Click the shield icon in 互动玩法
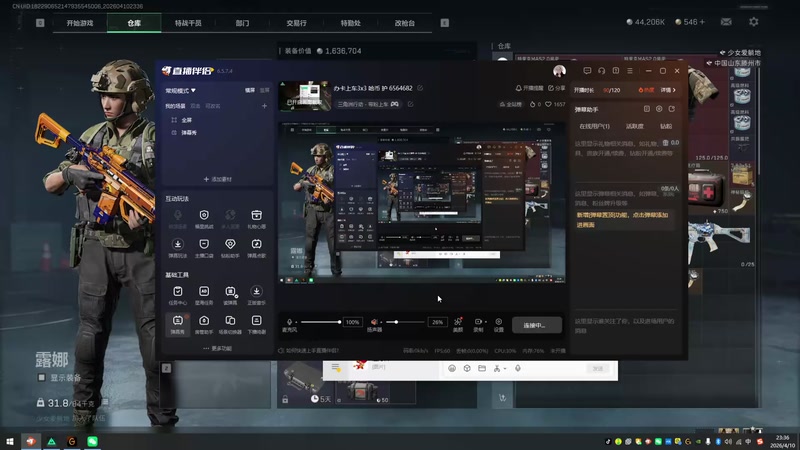The width and height of the screenshot is (800, 450). coord(204,215)
